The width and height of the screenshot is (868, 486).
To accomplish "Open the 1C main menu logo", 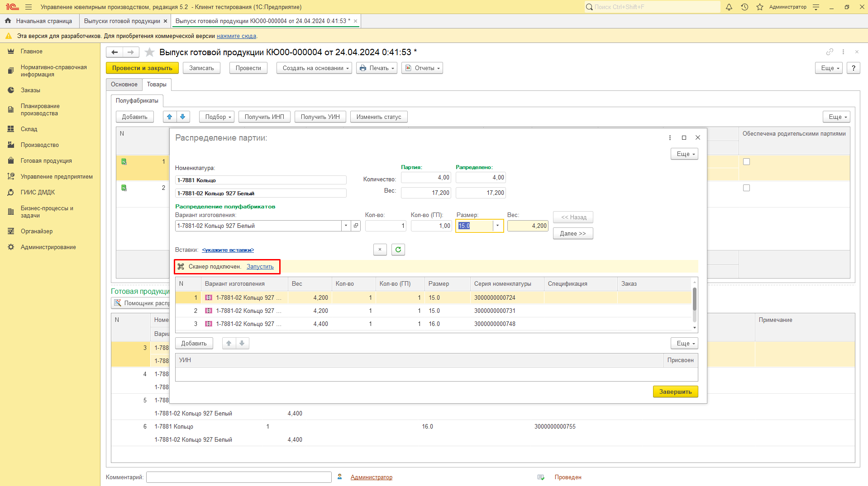I will pos(12,7).
